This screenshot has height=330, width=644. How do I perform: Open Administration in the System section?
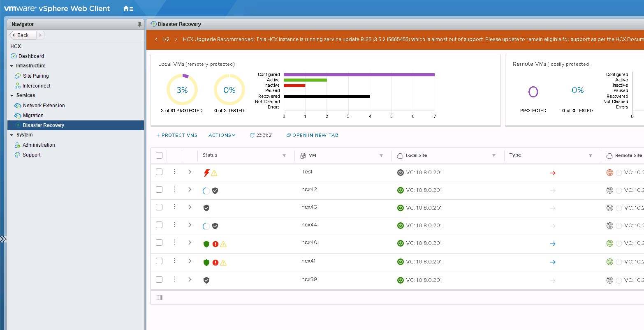coord(38,145)
